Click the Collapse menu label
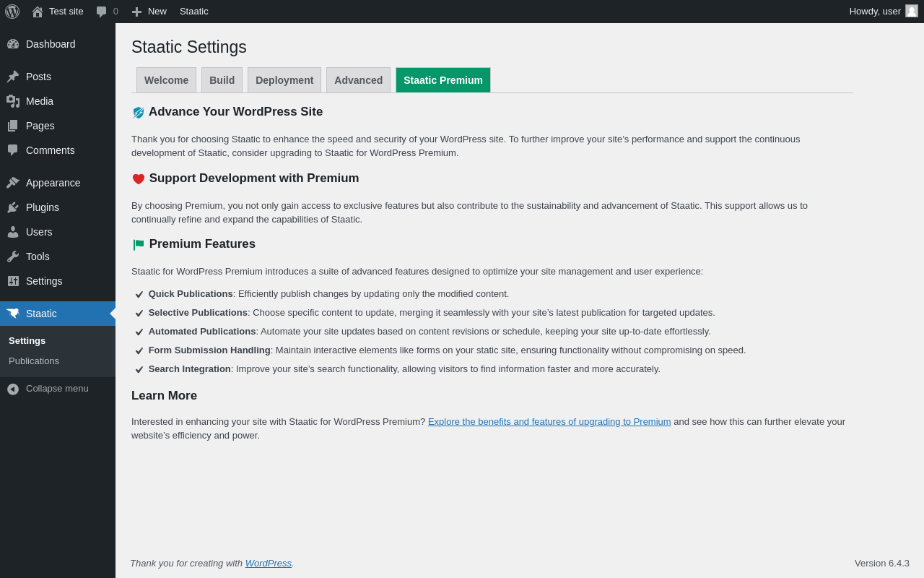The width and height of the screenshot is (924, 578). pyautogui.click(x=57, y=389)
